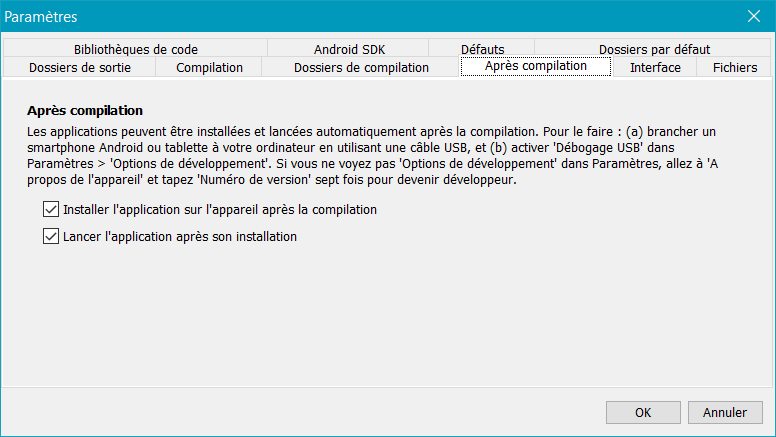Click the label 'Lancer l'application après son installation'
Screen dimensions: 776x437
[x=180, y=237]
